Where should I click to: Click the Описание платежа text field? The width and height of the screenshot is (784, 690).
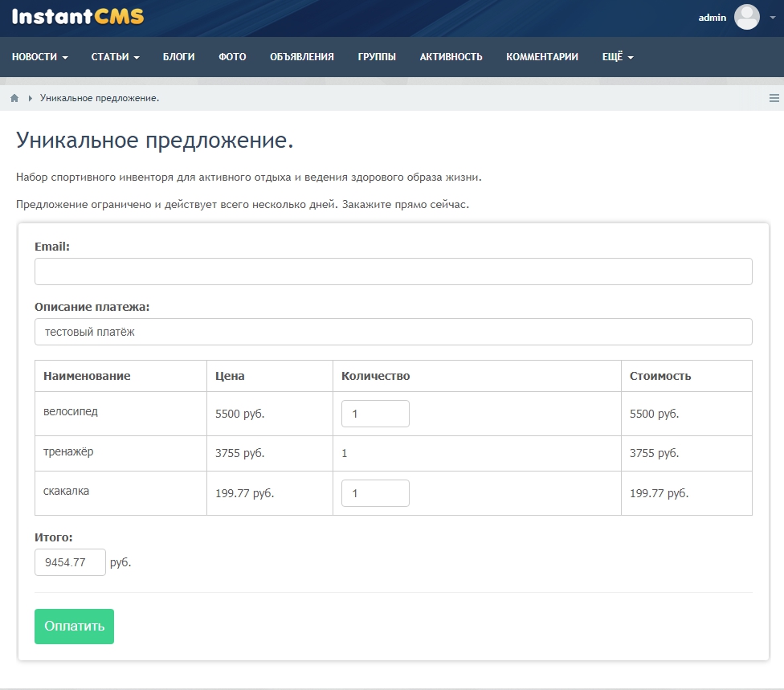[393, 332]
